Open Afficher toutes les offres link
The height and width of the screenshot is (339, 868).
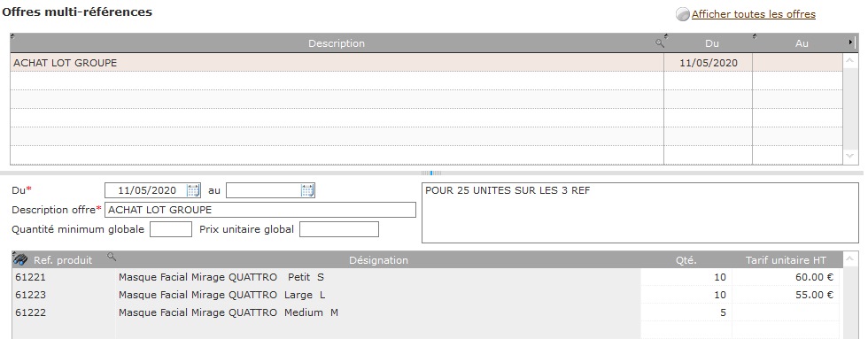tap(754, 14)
